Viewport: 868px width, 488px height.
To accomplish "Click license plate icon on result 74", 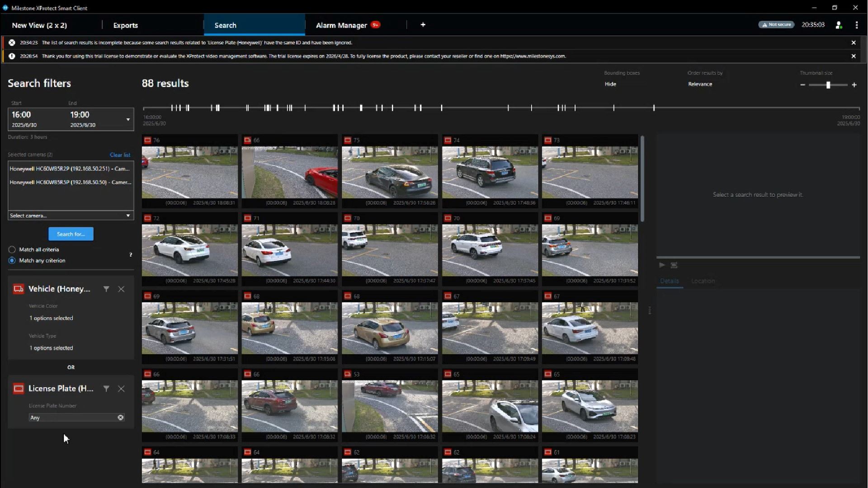I will click(448, 141).
